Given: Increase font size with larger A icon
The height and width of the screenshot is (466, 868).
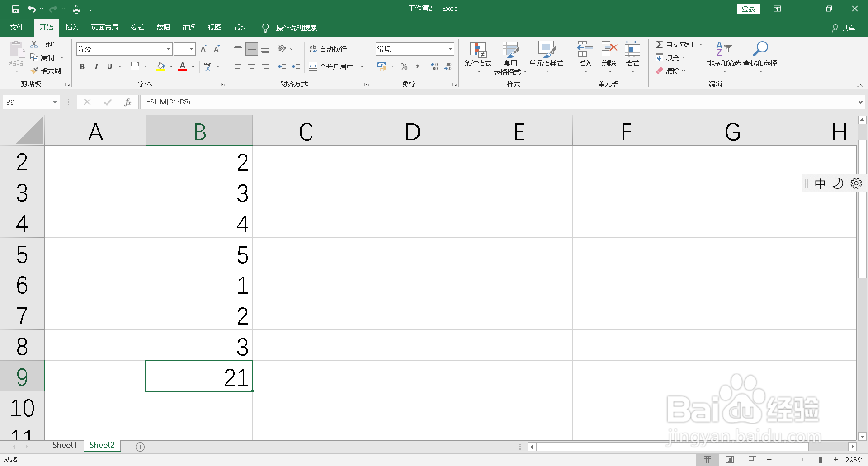Looking at the screenshot, I should [x=203, y=49].
